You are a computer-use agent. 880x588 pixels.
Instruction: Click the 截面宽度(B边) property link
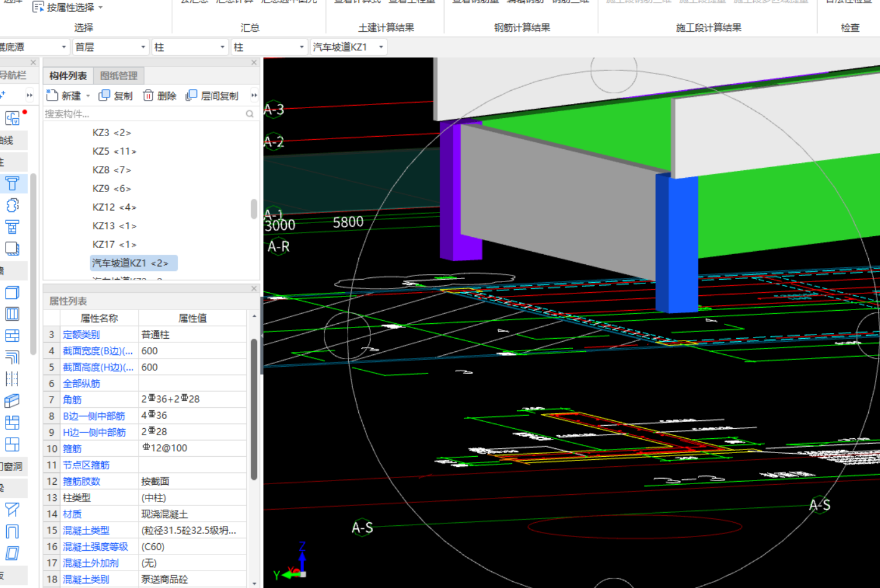pyautogui.click(x=98, y=351)
